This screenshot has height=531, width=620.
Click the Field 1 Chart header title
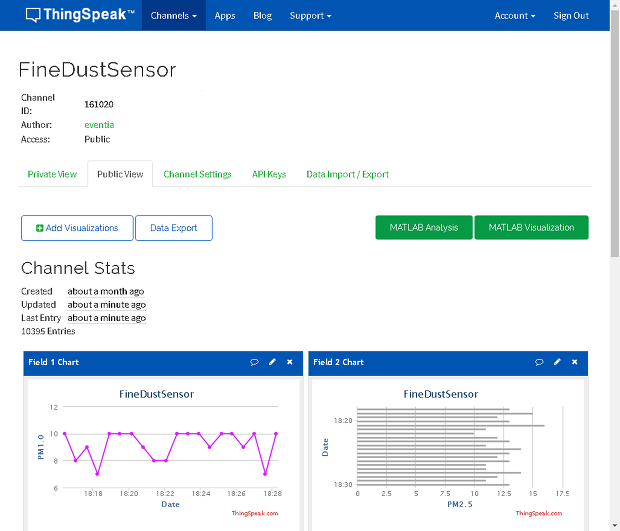(x=53, y=362)
